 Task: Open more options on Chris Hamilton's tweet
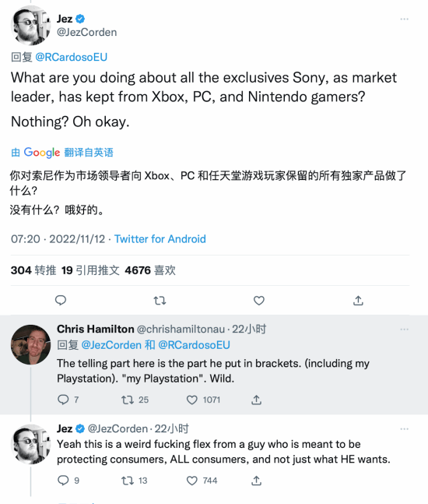coord(404,330)
